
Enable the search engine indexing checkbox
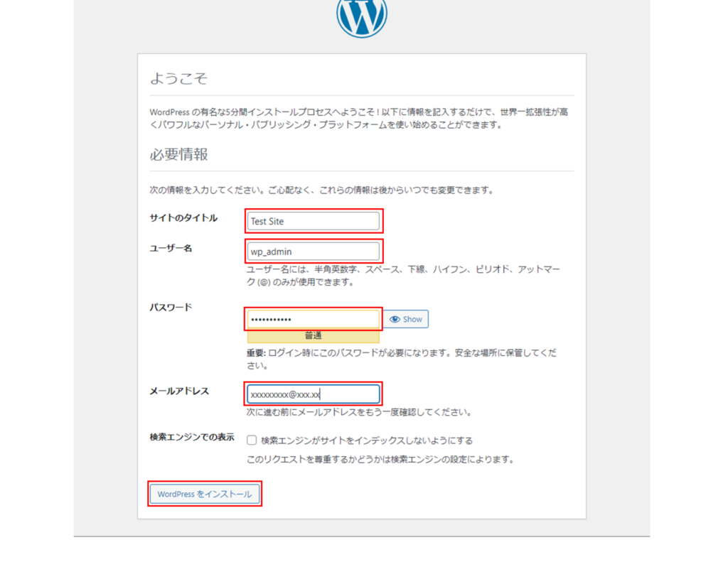[252, 441]
